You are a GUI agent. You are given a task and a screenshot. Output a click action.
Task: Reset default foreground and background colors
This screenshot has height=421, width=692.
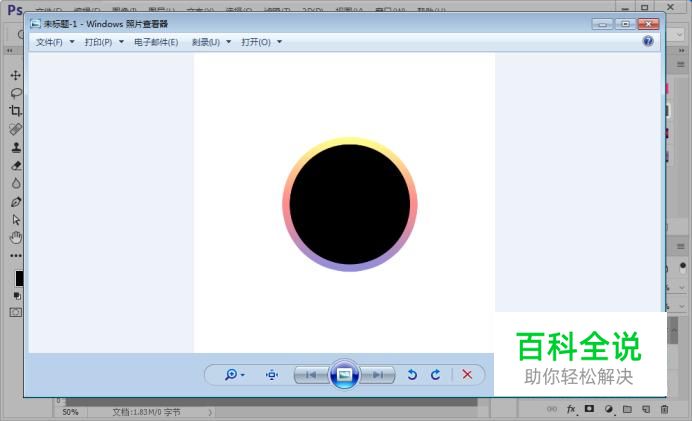pyautogui.click(x=17, y=296)
